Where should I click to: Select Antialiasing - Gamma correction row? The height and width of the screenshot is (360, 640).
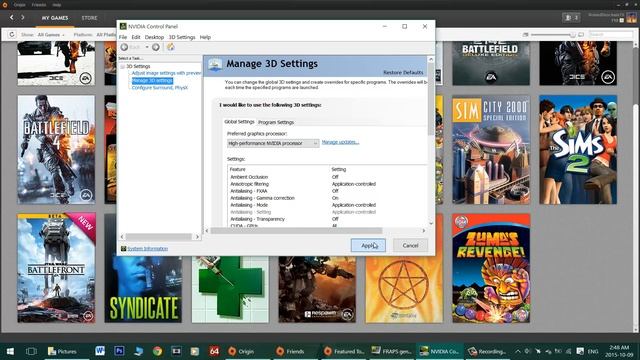click(328, 198)
